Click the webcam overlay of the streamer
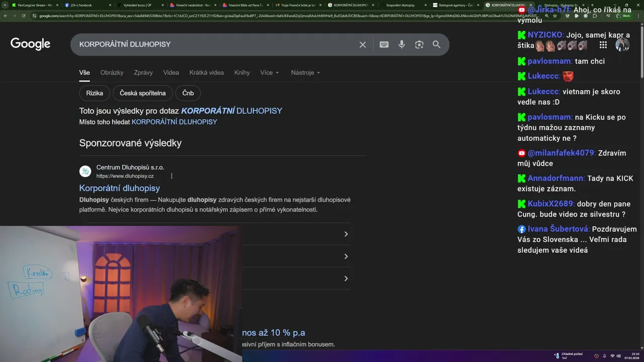This screenshot has width=644, height=362. pyautogui.click(x=121, y=294)
